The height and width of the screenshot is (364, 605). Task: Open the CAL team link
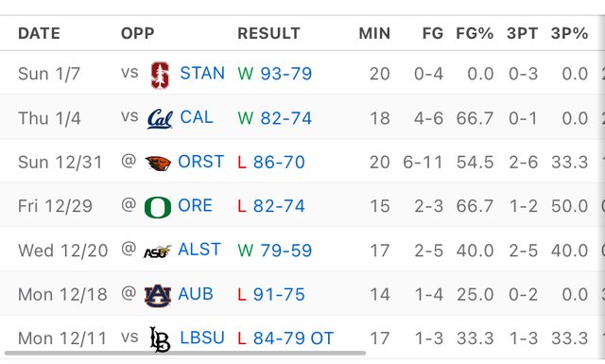tap(197, 117)
